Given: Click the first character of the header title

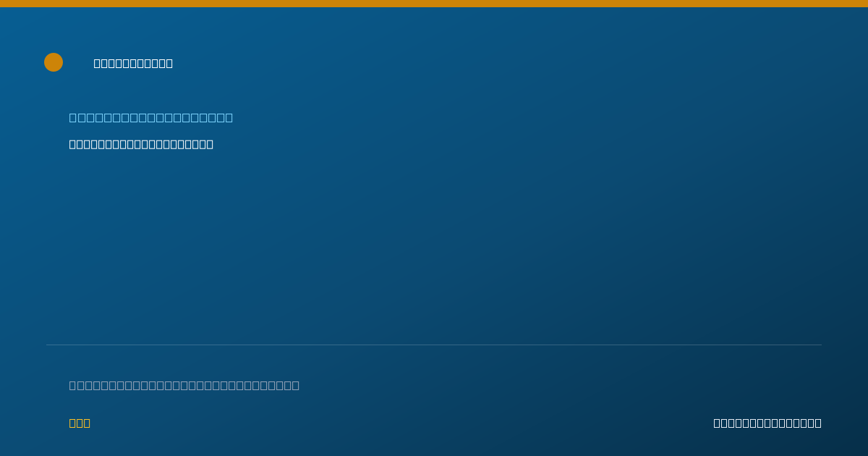Looking at the screenshot, I should pos(98,63).
